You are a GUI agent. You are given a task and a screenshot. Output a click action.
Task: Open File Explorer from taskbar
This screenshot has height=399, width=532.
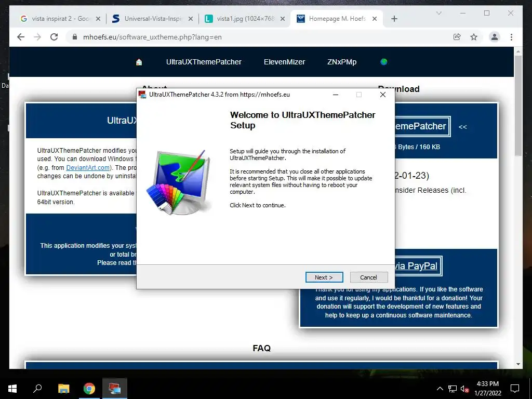tap(63, 389)
